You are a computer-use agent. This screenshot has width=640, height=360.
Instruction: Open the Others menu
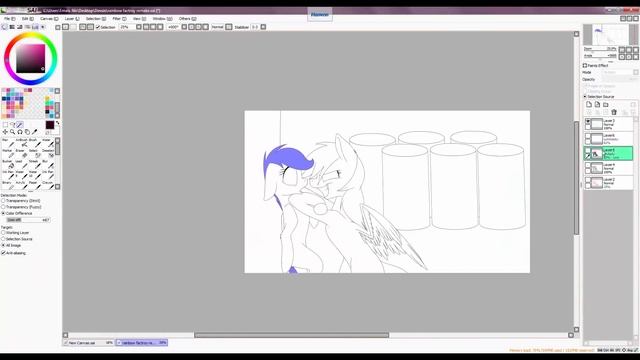click(x=187, y=19)
